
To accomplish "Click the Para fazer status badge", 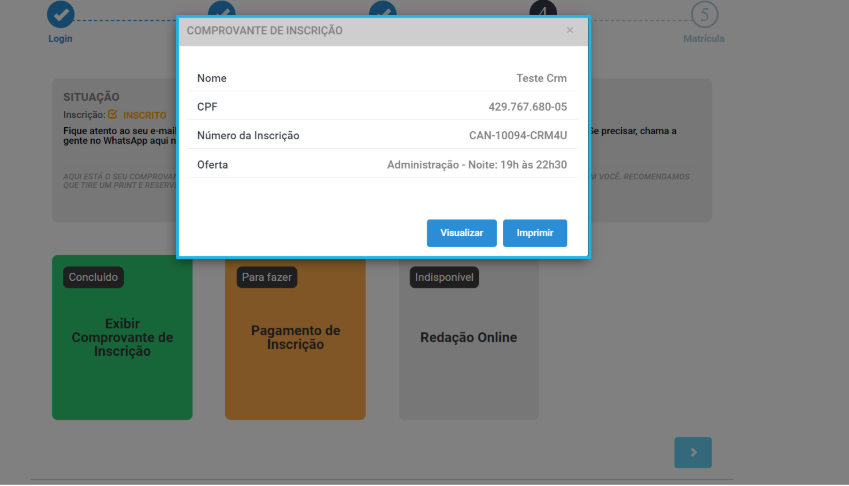I will click(x=266, y=277).
